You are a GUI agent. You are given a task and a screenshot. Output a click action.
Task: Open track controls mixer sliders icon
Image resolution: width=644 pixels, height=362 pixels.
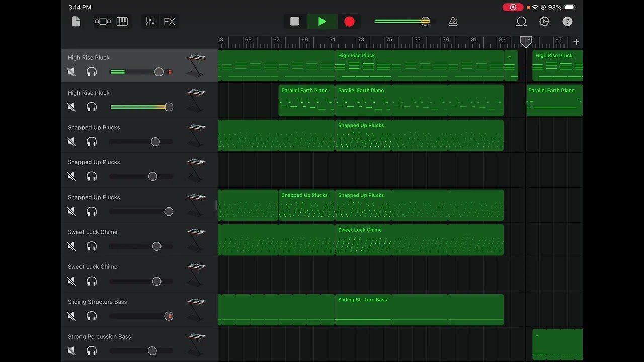click(x=150, y=21)
